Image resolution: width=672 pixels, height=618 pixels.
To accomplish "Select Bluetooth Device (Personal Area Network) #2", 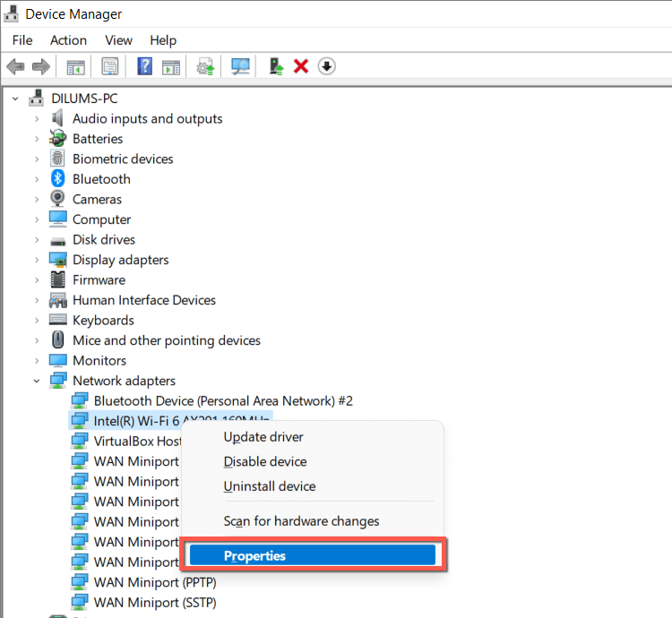I will (229, 400).
